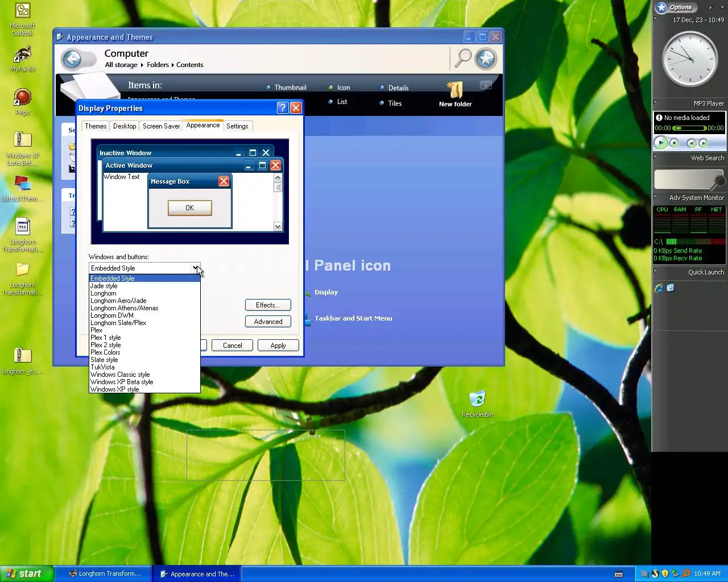Stop playback in the MP3 Player
The image size is (728, 582).
(x=674, y=143)
